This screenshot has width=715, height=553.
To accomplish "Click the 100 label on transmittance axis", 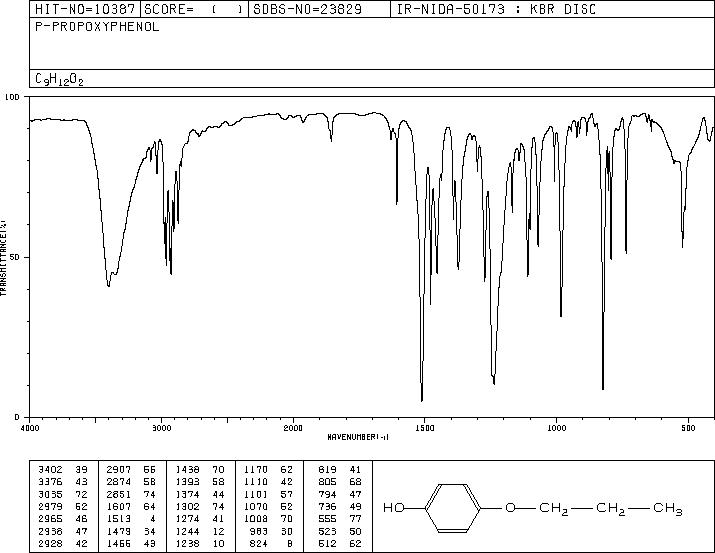I will pyautogui.click(x=13, y=97).
